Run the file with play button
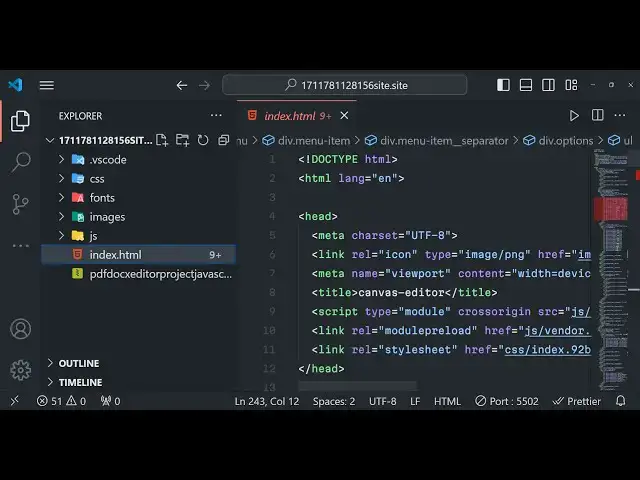Viewport: 640px width, 480px height. click(x=574, y=116)
